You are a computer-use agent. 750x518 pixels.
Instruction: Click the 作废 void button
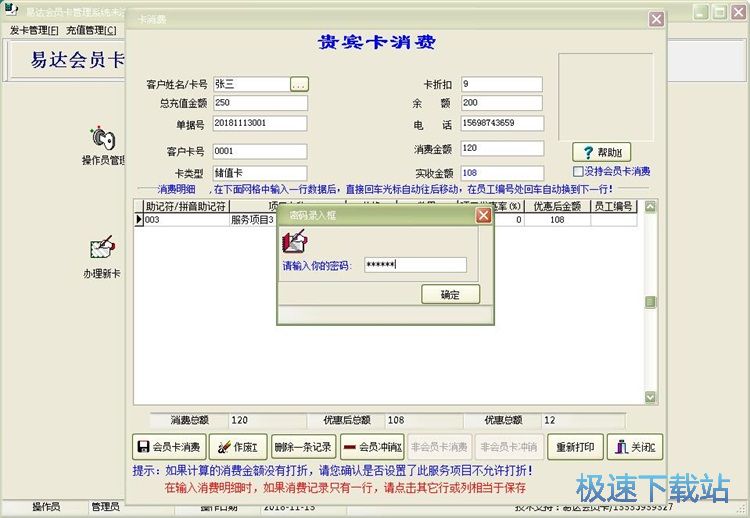click(238, 447)
